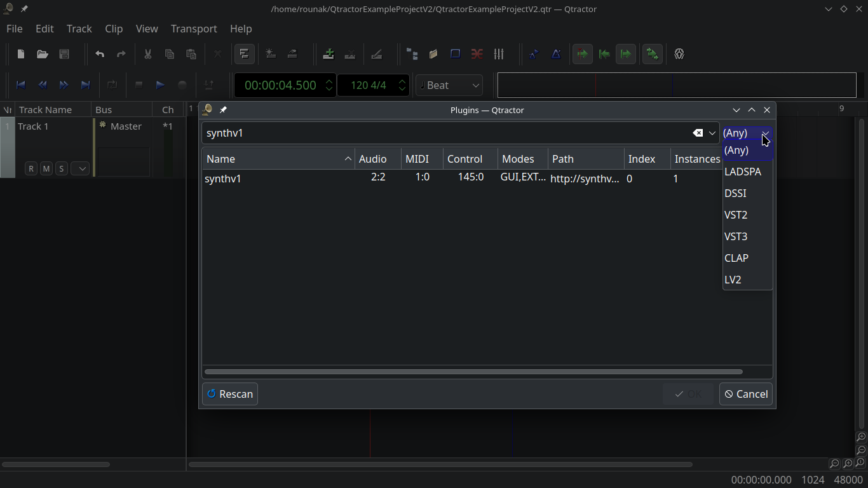The height and width of the screenshot is (488, 868).
Task: Select VST3 plugin type
Action: (747, 236)
